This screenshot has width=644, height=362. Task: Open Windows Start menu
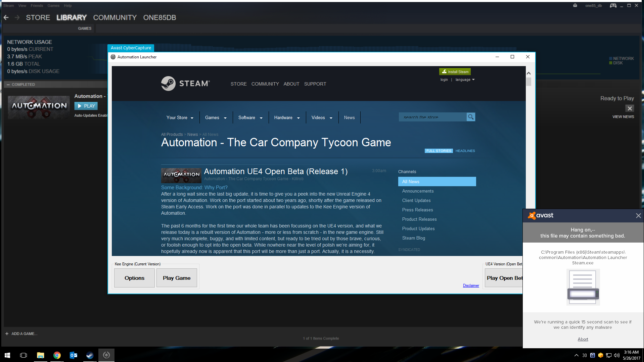pyautogui.click(x=7, y=355)
